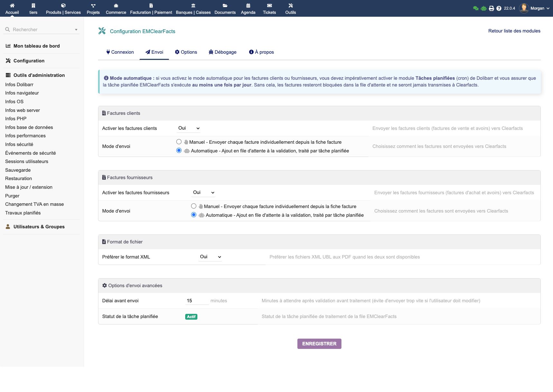Open the À propos tab

[x=261, y=52]
